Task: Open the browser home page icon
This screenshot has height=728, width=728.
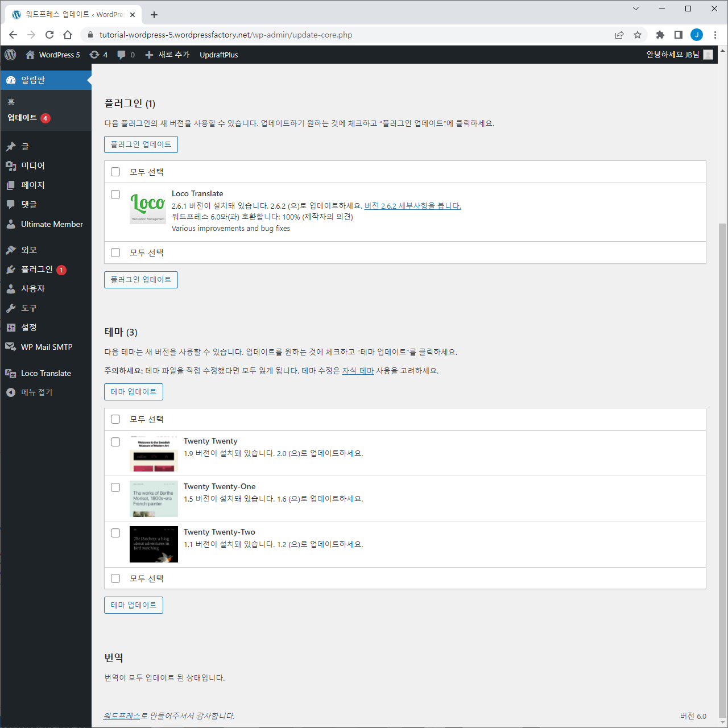Action: pos(68,35)
